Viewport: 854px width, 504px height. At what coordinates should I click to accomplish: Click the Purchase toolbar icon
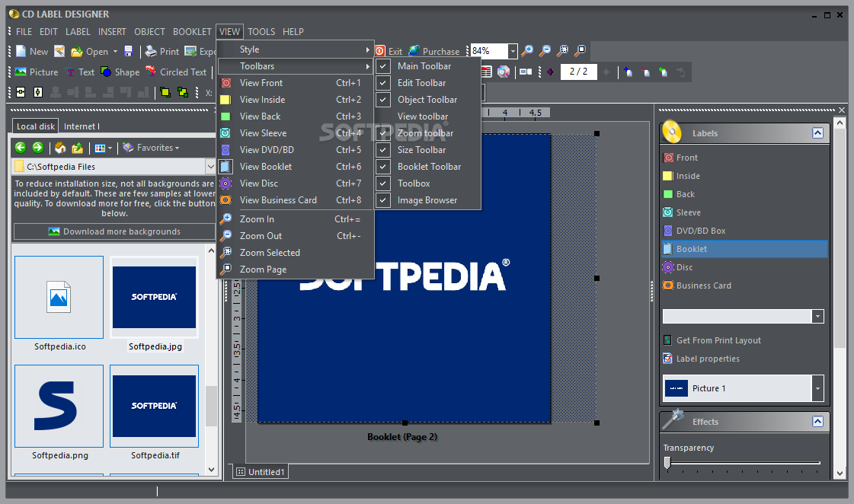point(414,51)
